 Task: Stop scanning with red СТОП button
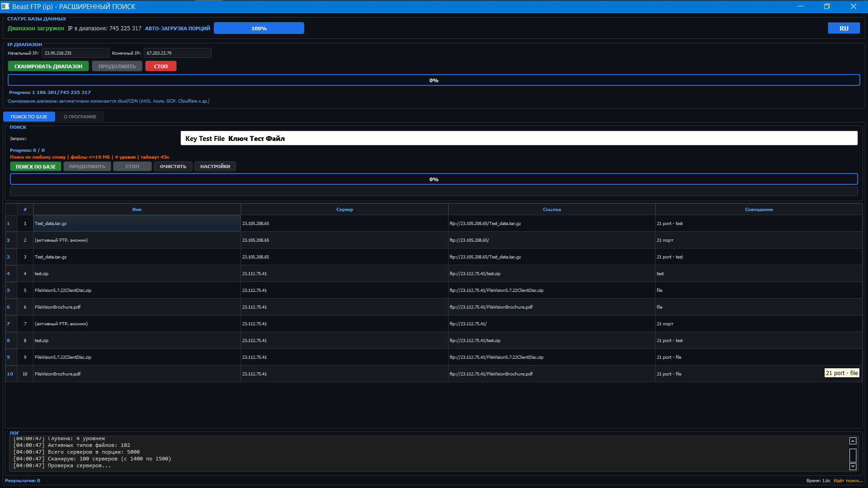tap(160, 66)
